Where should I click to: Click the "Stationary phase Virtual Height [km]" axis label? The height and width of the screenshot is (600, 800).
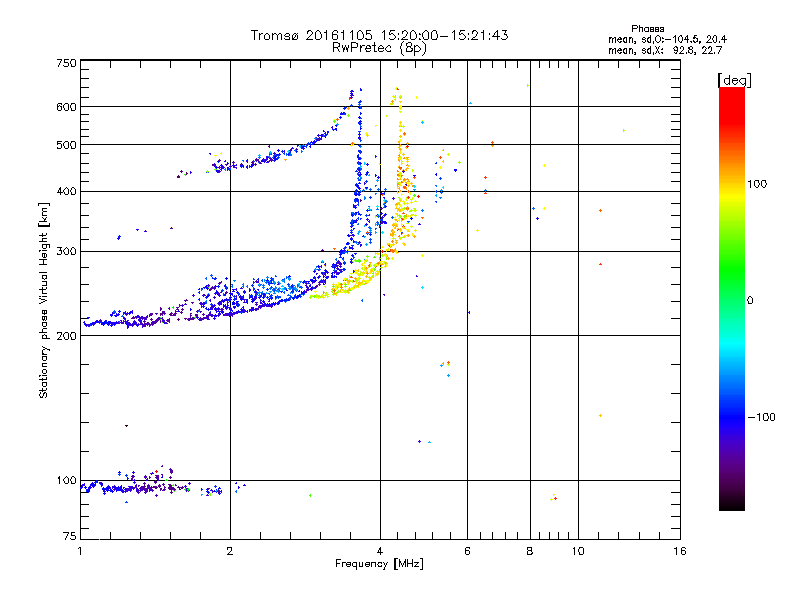pyautogui.click(x=44, y=300)
